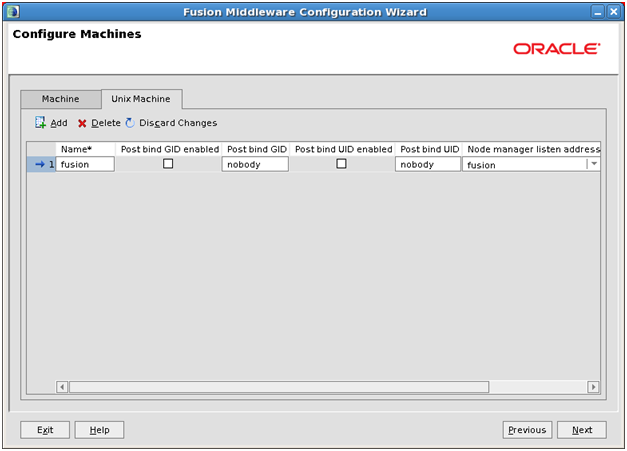The width and height of the screenshot is (627, 451).
Task: Edit the Post bind GID field
Action: tap(255, 164)
